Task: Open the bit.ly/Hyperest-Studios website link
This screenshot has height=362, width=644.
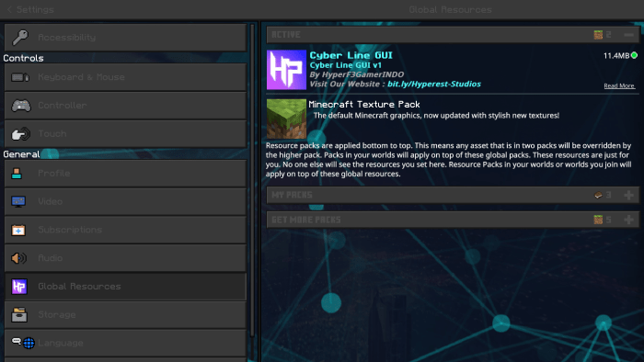Action: 433,84
